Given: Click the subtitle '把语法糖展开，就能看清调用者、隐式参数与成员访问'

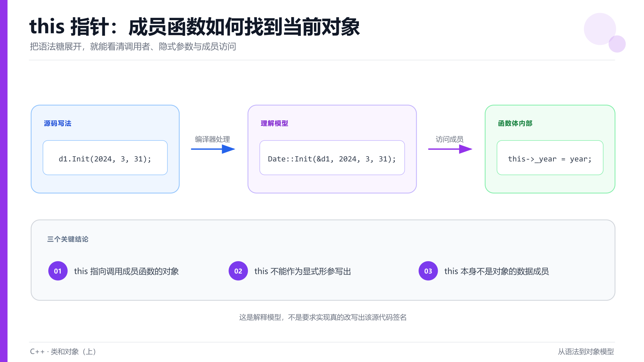Looking at the screenshot, I should tap(133, 47).
